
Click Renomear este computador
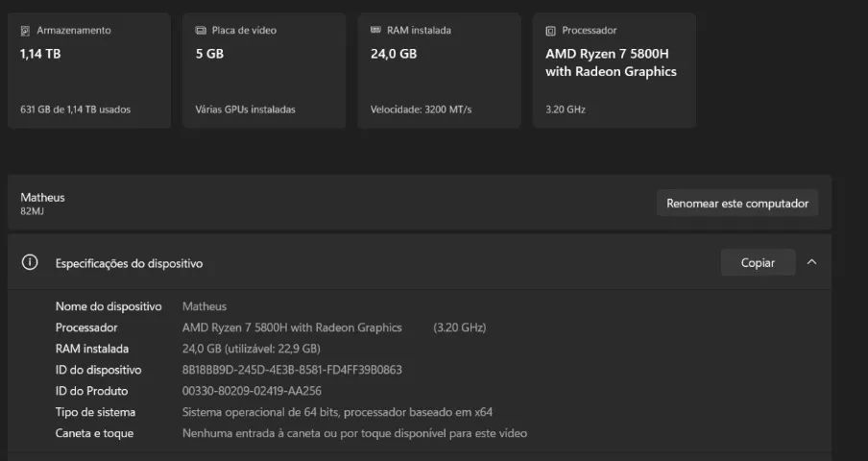(x=737, y=204)
